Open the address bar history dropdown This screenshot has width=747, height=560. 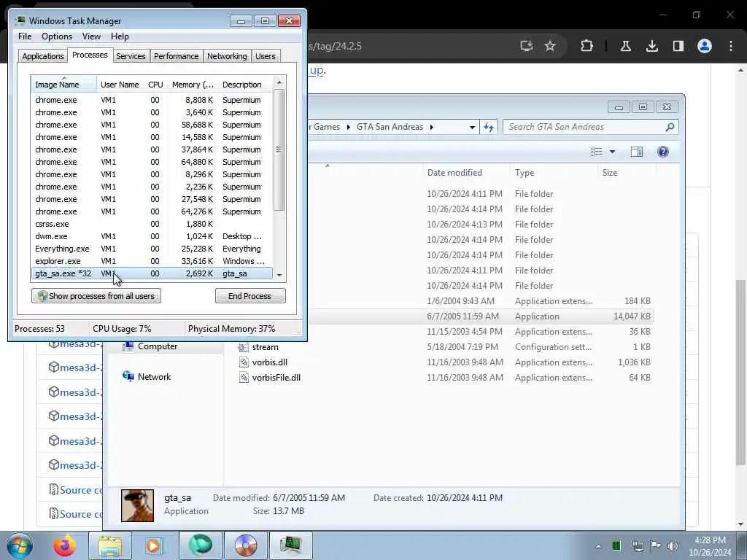(x=472, y=127)
